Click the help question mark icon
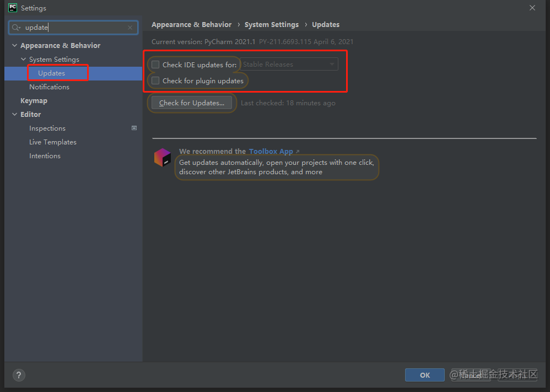550x392 pixels. [x=18, y=375]
